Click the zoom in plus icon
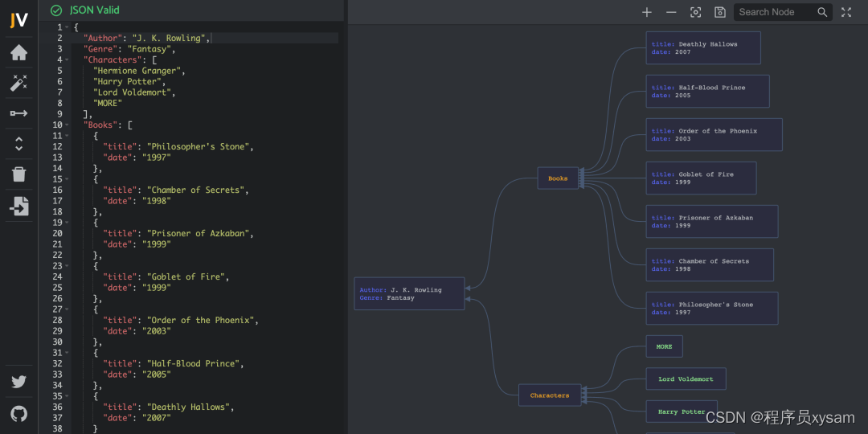 click(x=646, y=12)
